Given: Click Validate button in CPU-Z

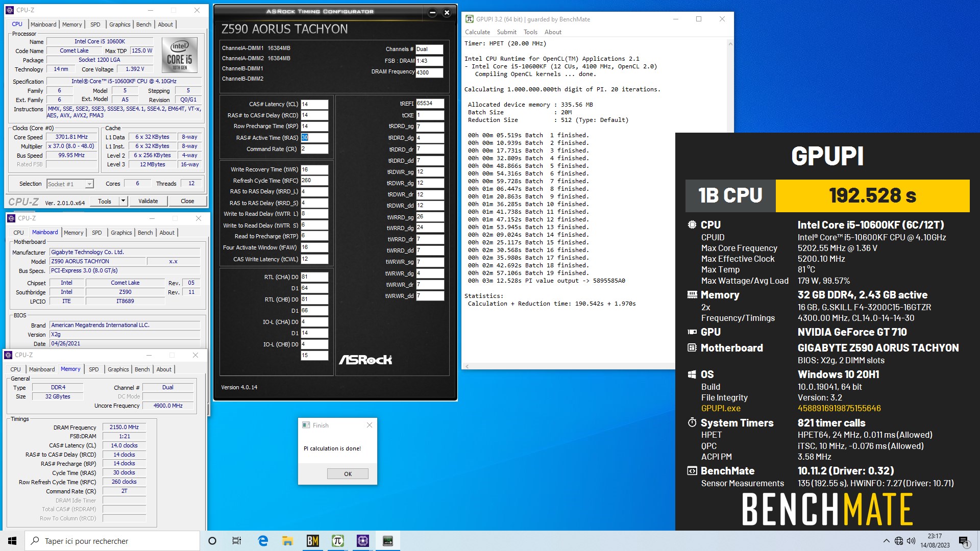Looking at the screenshot, I should tap(148, 201).
